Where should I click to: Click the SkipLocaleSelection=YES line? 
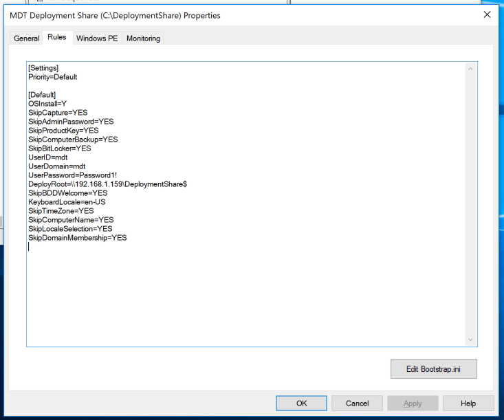point(70,229)
